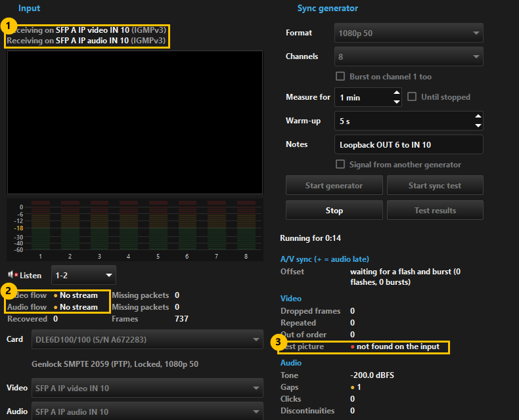This screenshot has height=420, width=519.
Task: Click the Input heading
Action: [x=29, y=9]
